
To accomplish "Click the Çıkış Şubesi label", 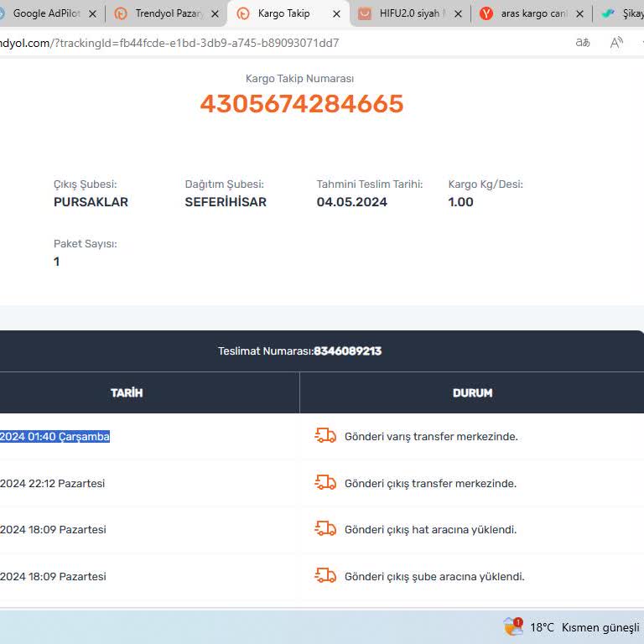I will (85, 184).
